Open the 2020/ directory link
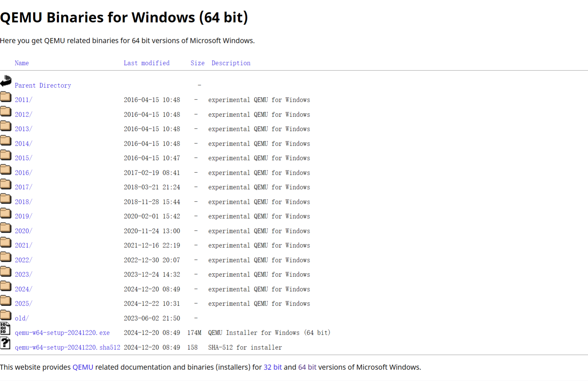 [23, 231]
